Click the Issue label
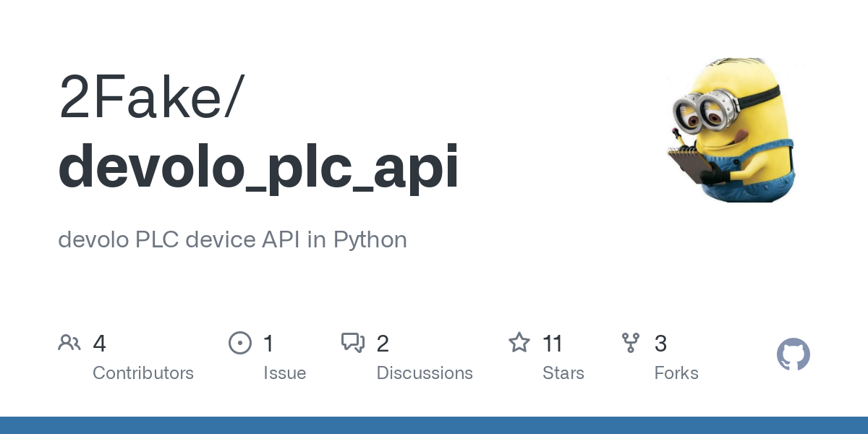The width and height of the screenshot is (868, 434). pos(284,373)
